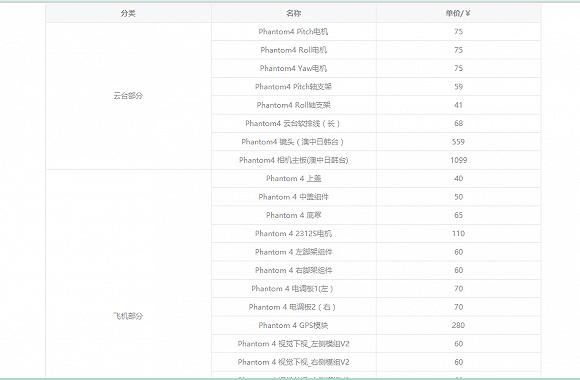Select the Phantom 4 GPS模块 name cell
Viewport: 580px width, 380px height.
pyautogui.click(x=293, y=325)
